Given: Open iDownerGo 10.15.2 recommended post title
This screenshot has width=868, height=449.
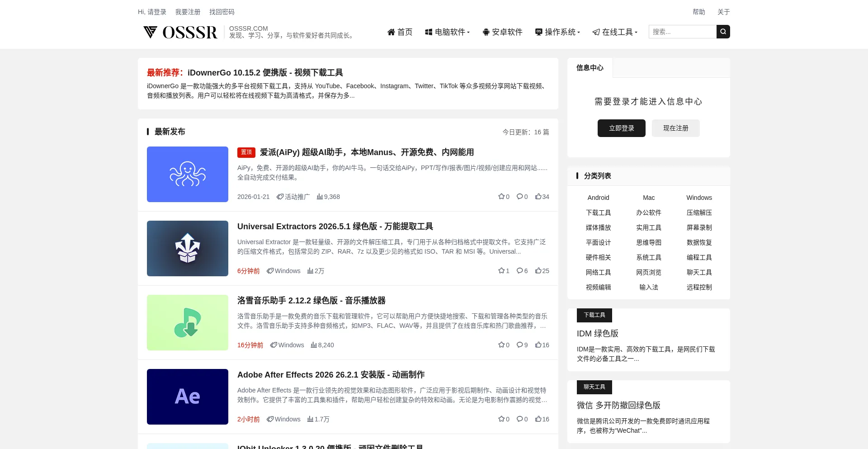Looking at the screenshot, I should [265, 73].
